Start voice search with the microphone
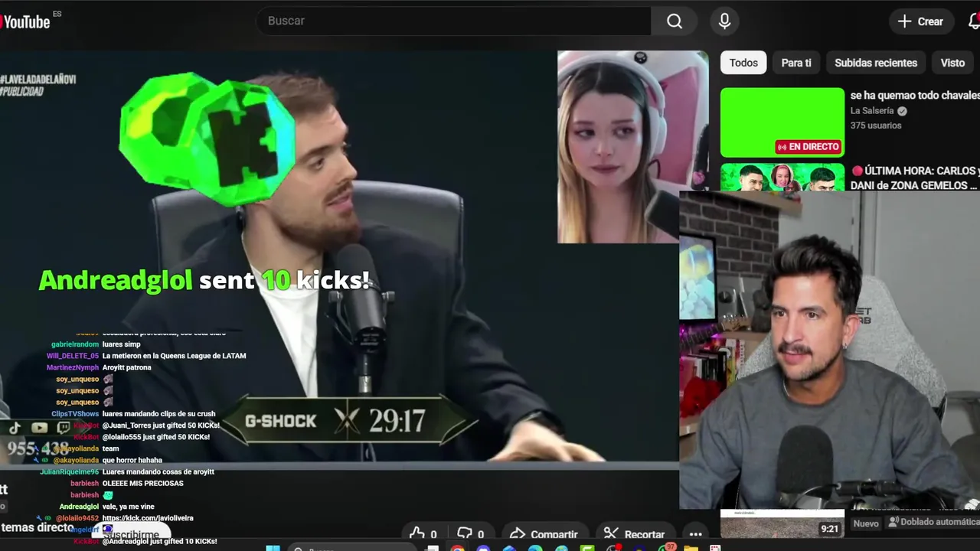Screen dimensions: 980x551 pyautogui.click(x=724, y=21)
